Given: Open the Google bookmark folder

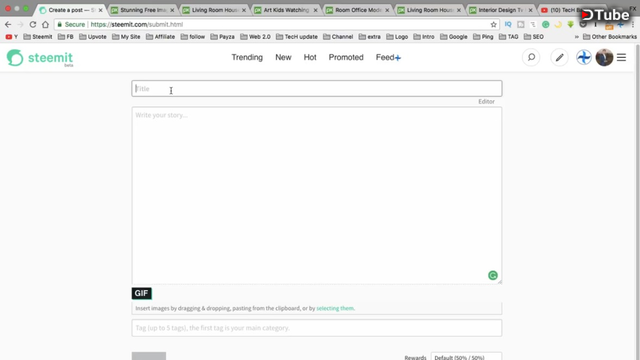Looking at the screenshot, I should pos(454,37).
